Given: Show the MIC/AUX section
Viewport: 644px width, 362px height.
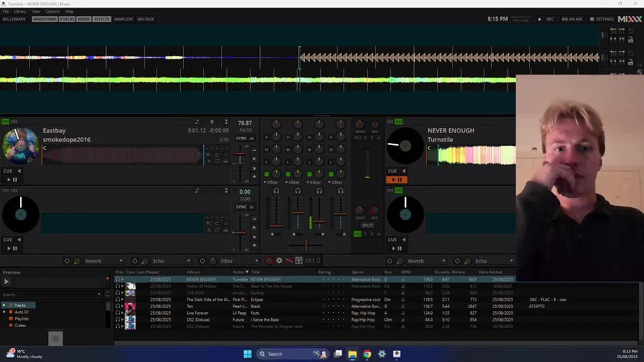Looking at the screenshot, I should 146,19.
